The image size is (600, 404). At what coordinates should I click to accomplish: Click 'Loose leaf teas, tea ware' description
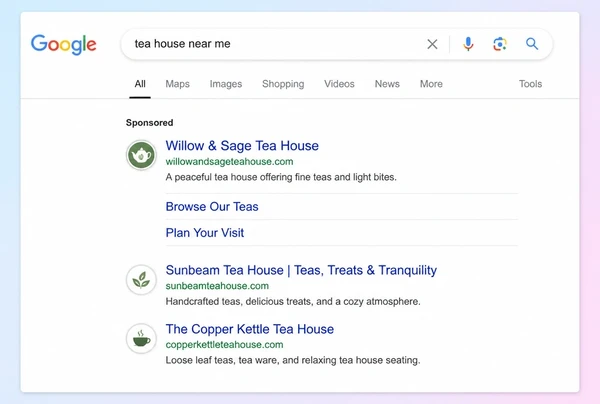293,360
